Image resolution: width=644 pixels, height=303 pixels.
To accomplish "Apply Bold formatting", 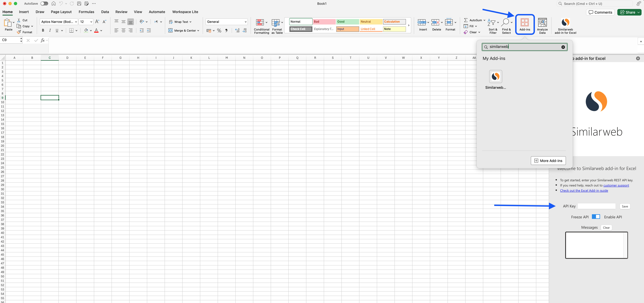I will coord(43,30).
